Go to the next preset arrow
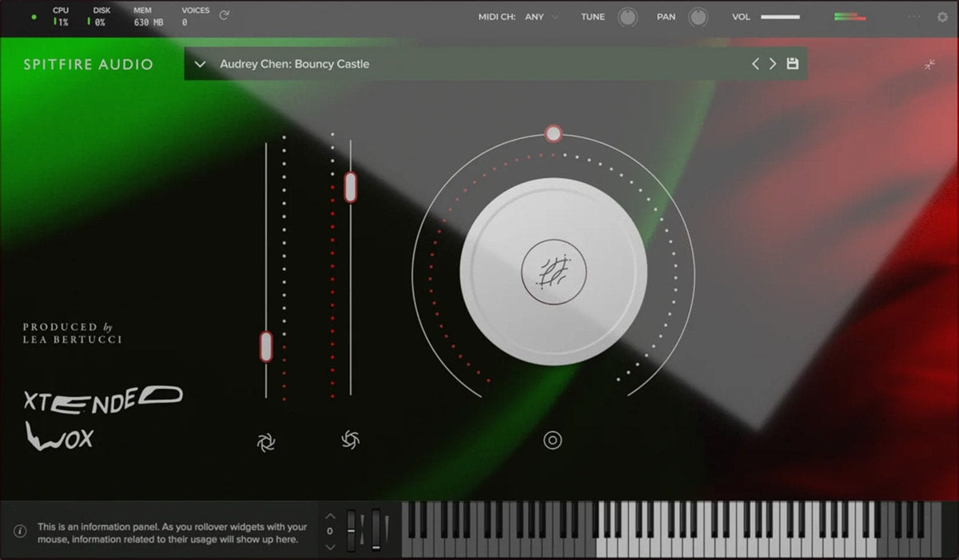Screen dimensions: 959x560 pyautogui.click(x=773, y=64)
